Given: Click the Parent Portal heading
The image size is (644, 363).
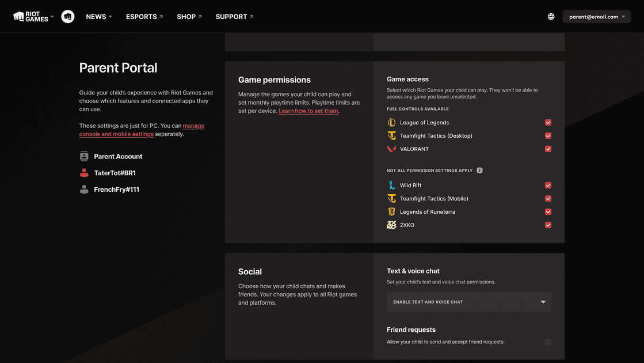Looking at the screenshot, I should click(119, 68).
